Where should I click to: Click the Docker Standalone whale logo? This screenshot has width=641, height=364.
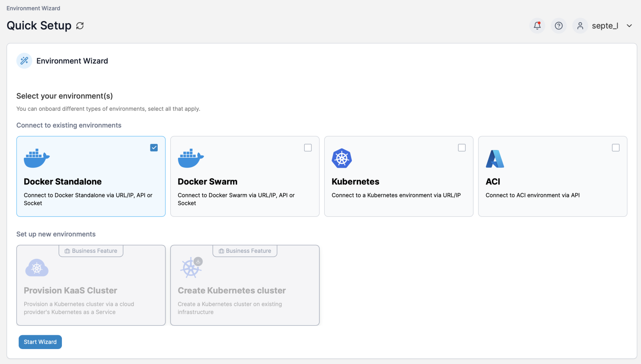(36, 158)
